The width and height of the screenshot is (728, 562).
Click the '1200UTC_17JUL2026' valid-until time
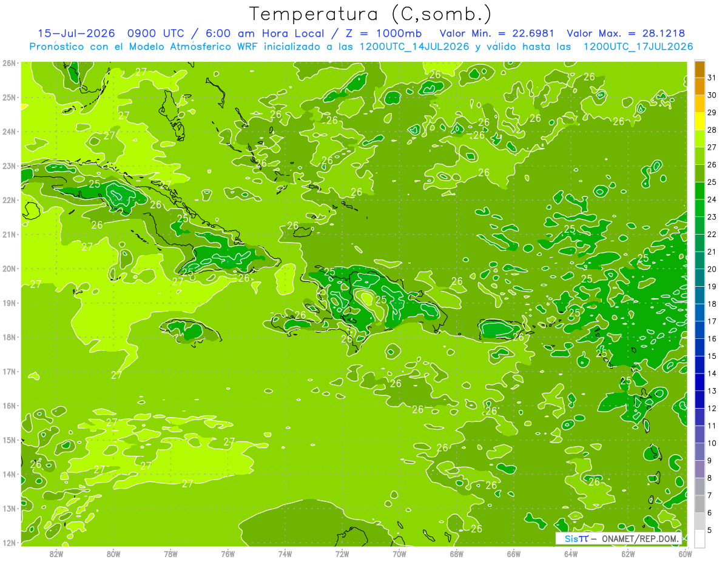(638, 47)
